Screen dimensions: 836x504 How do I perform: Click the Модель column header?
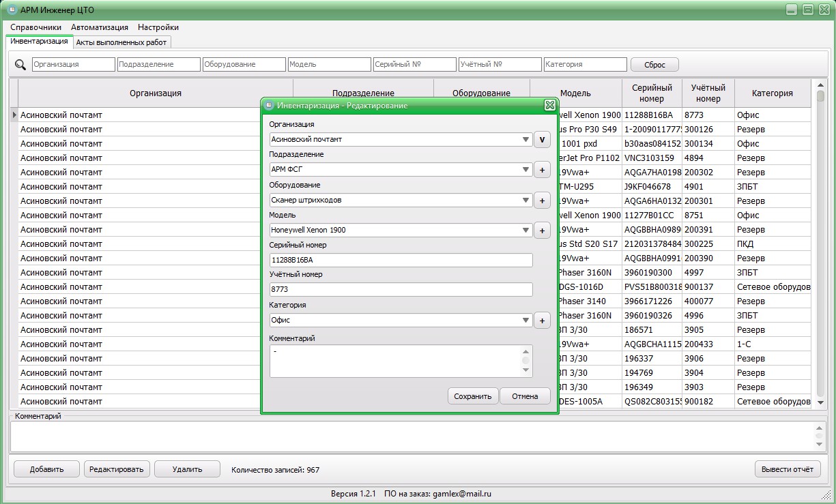pyautogui.click(x=575, y=93)
